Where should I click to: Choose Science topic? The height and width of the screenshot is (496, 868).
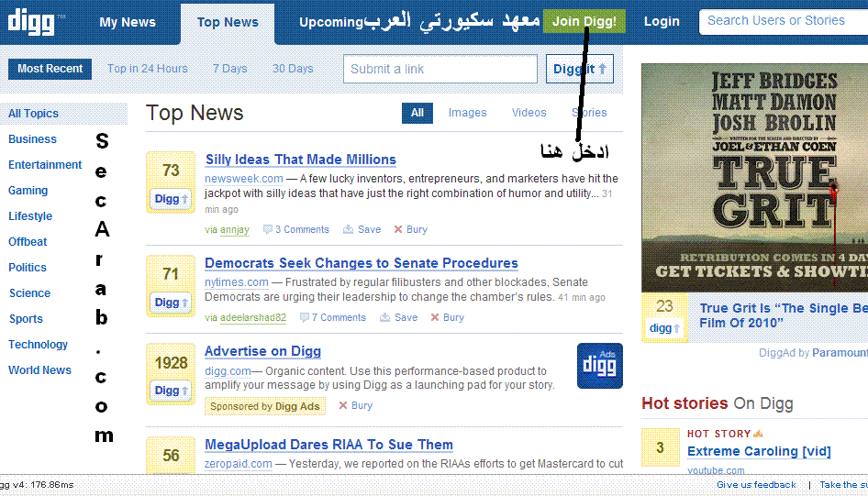pos(29,293)
